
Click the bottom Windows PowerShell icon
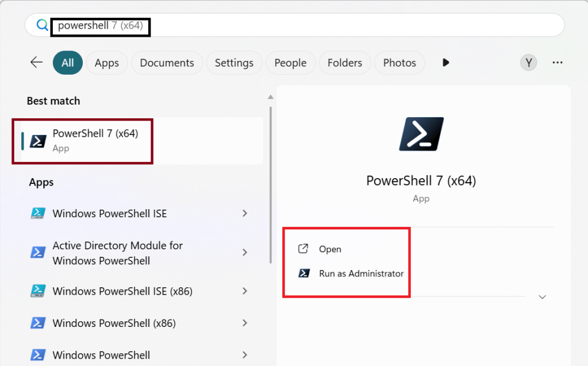click(38, 355)
